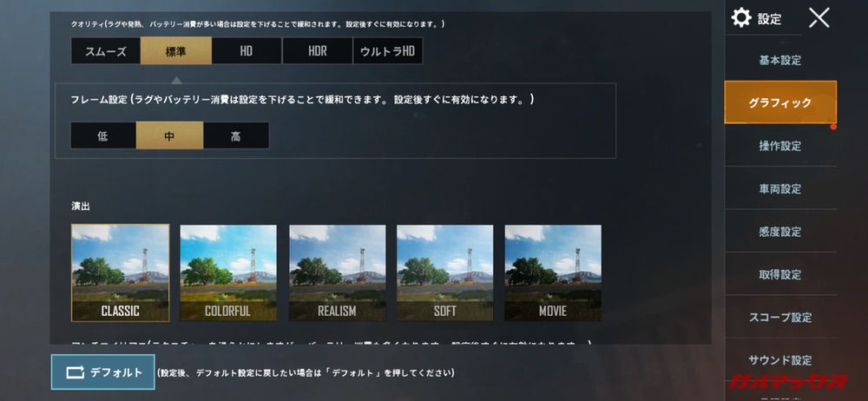Choose HD graphics quality
The width and height of the screenshot is (868, 401).
[247, 51]
